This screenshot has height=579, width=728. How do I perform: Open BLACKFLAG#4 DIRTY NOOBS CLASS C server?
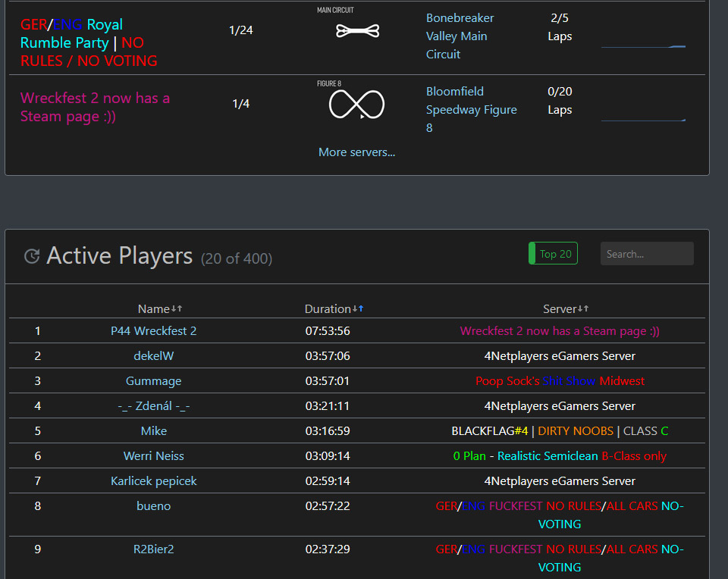[560, 431]
